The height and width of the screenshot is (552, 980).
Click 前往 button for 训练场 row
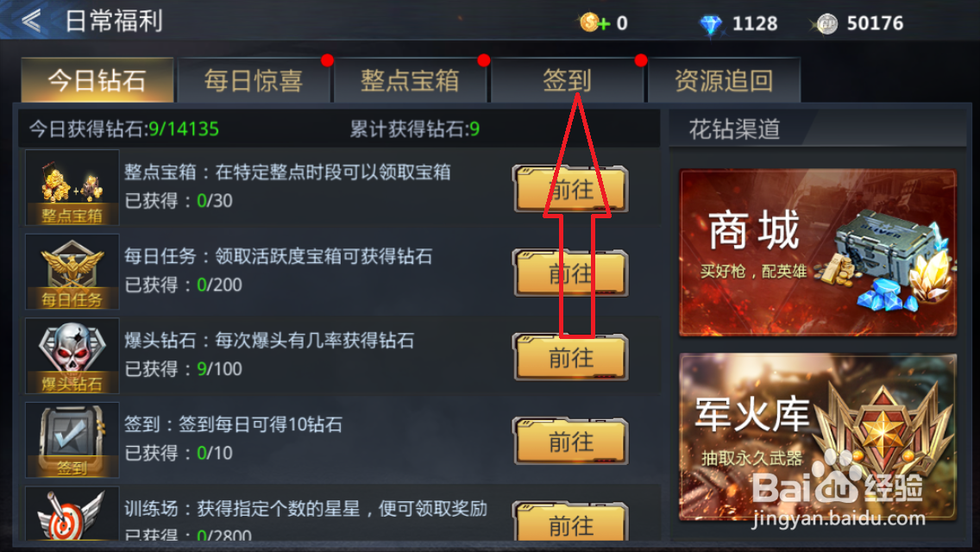570,521
